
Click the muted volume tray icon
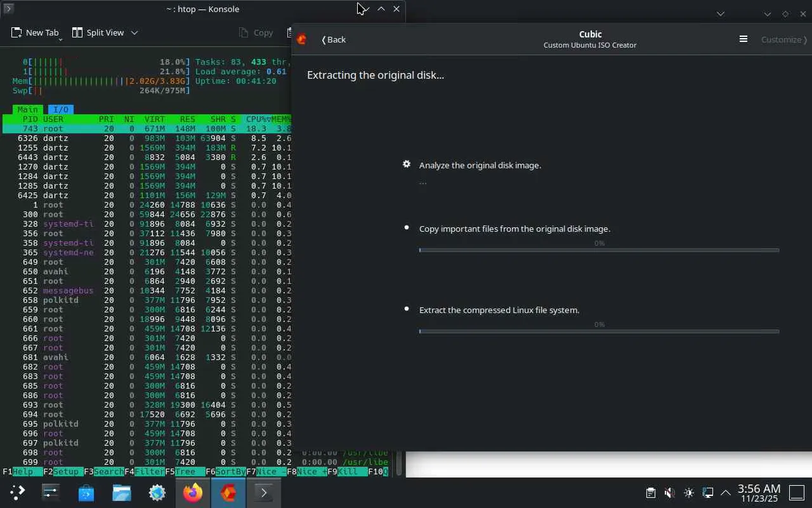669,493
